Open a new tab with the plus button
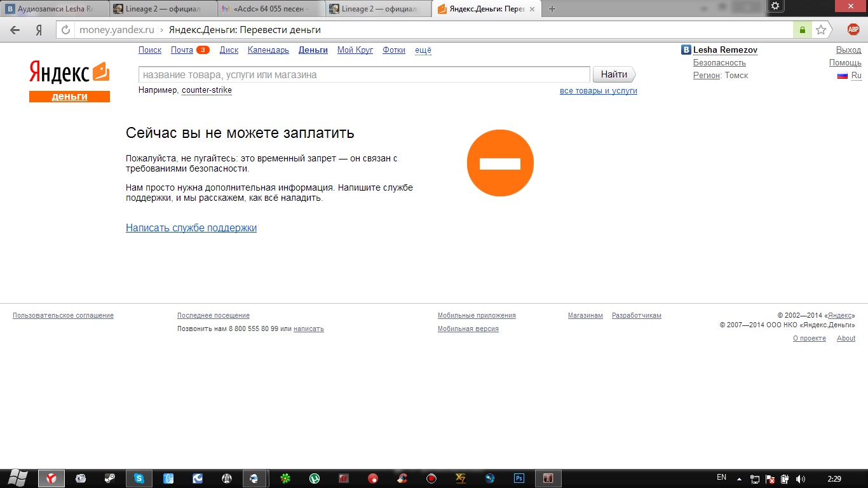868x488 pixels. tap(552, 9)
